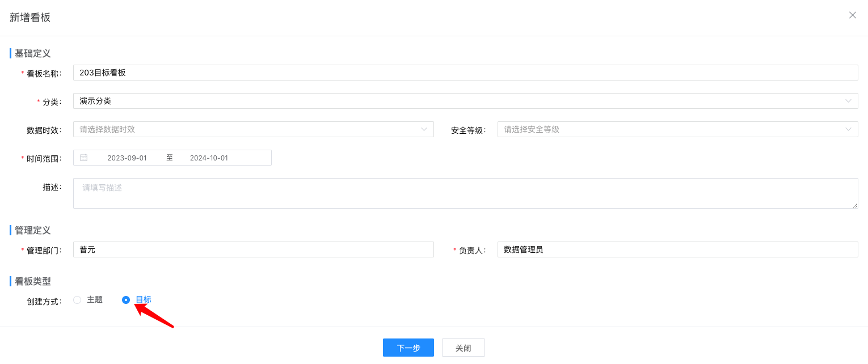
Task: Close the 新增看板 dialog with X icon
Action: pos(852,15)
